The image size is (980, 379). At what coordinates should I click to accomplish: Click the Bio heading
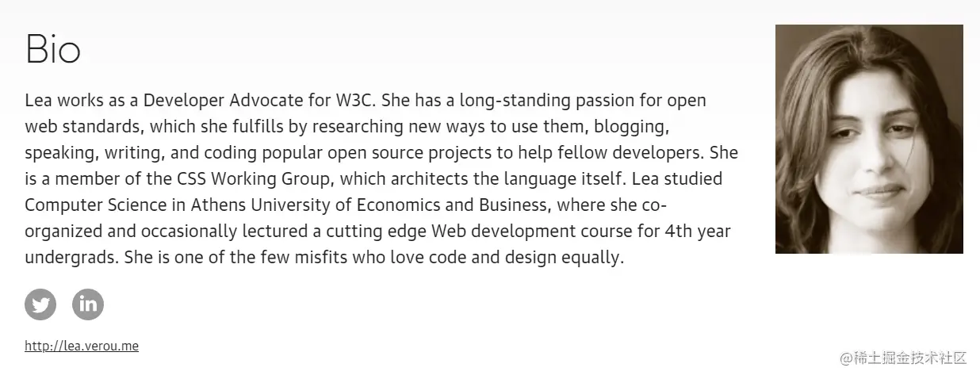point(53,49)
